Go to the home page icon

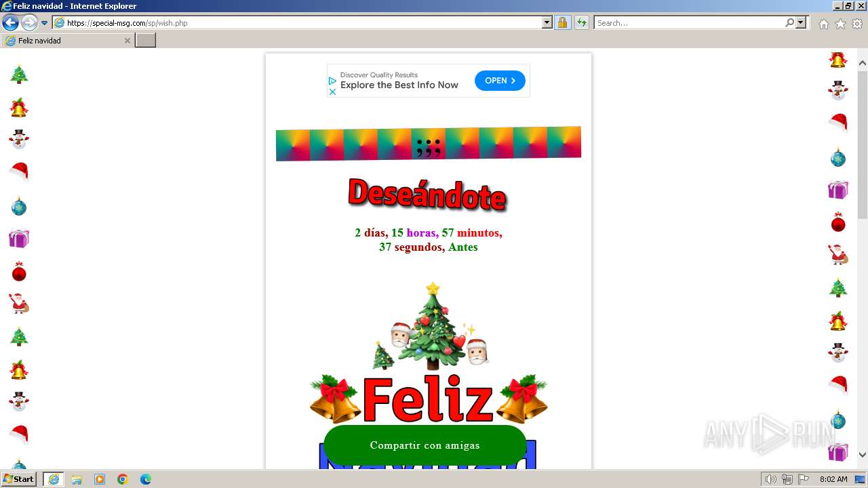pos(823,24)
